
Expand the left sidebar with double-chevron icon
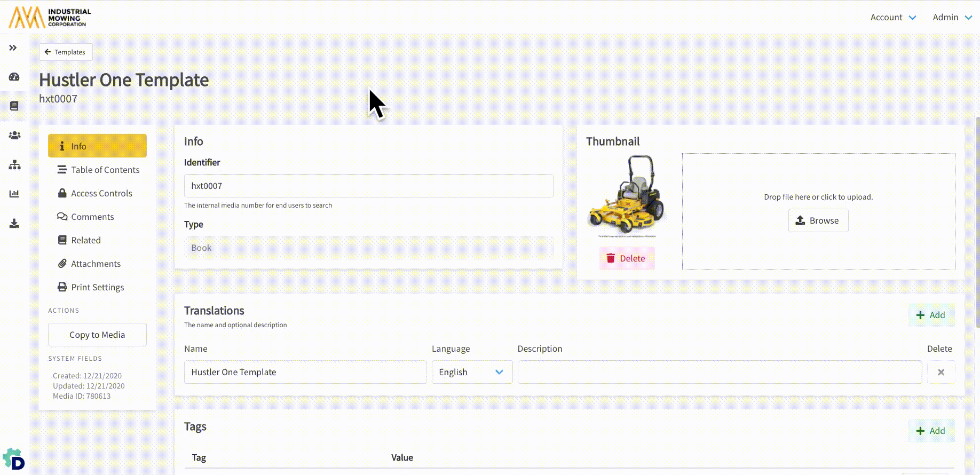(13, 48)
